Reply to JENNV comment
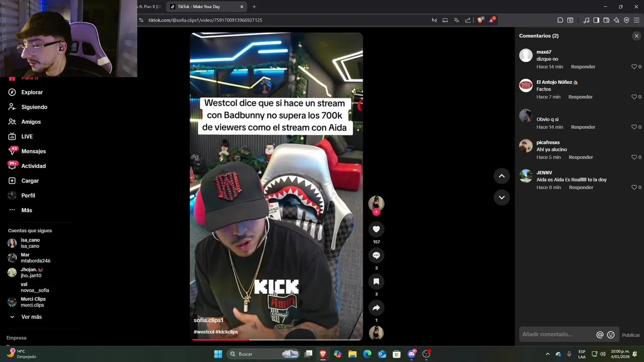The width and height of the screenshot is (644, 362). (581, 188)
